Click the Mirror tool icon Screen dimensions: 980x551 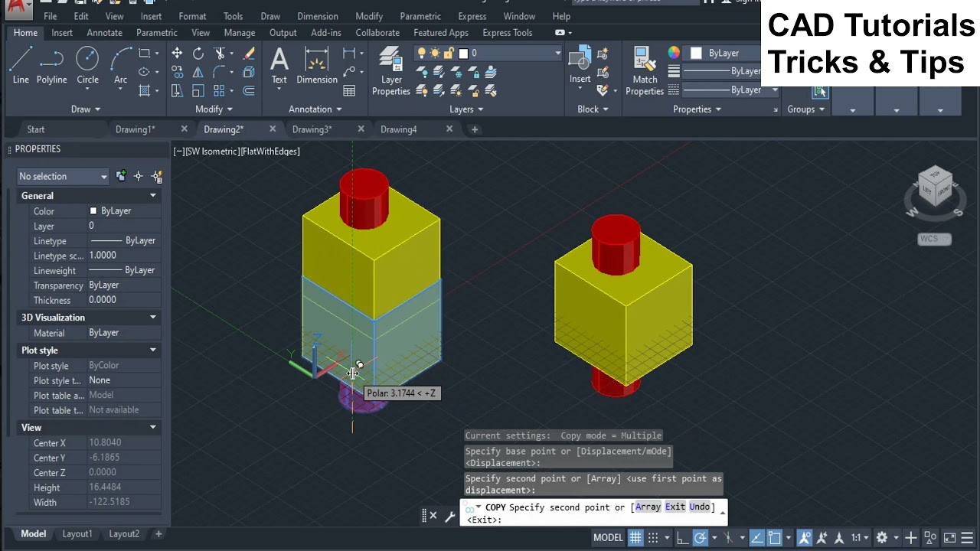coord(198,72)
